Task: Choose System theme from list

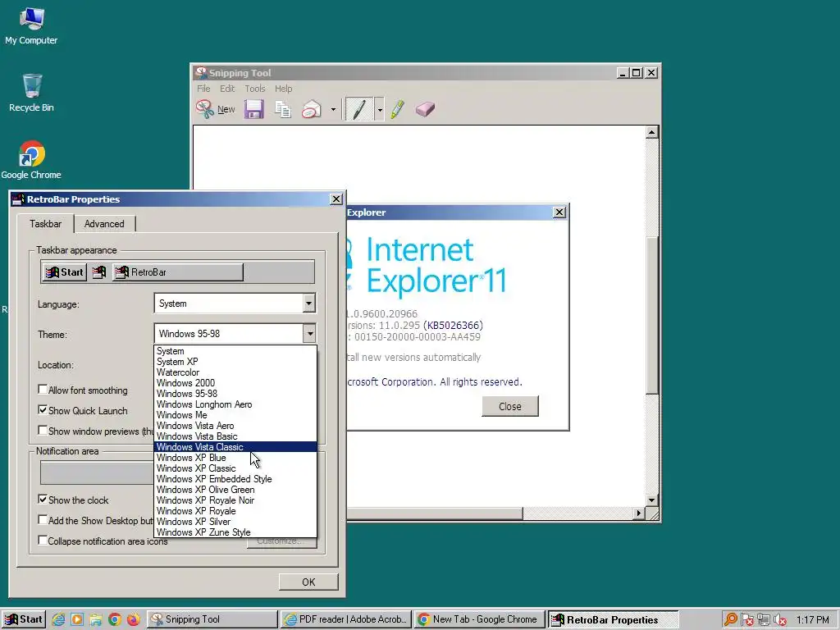Action: [235, 351]
